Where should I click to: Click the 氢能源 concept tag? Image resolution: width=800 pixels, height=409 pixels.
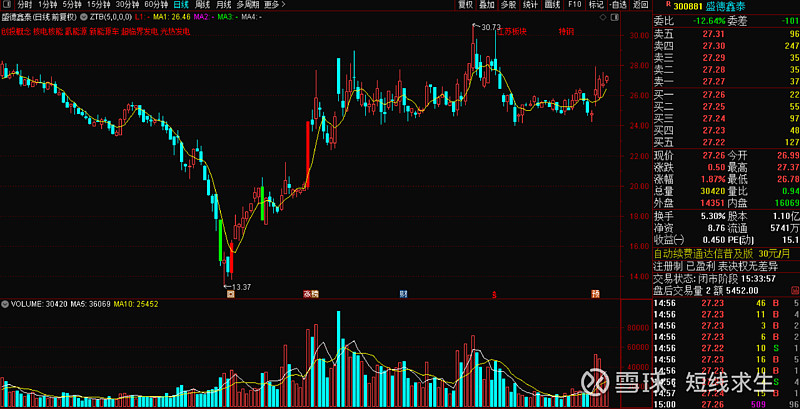(x=77, y=32)
